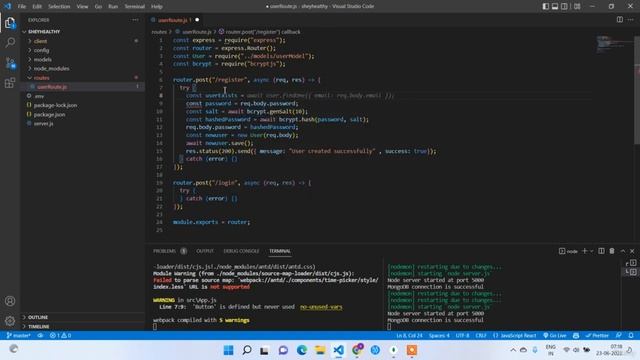Image resolution: width=640 pixels, height=360 pixels.
Task: Open server.js file
Action: click(43, 124)
